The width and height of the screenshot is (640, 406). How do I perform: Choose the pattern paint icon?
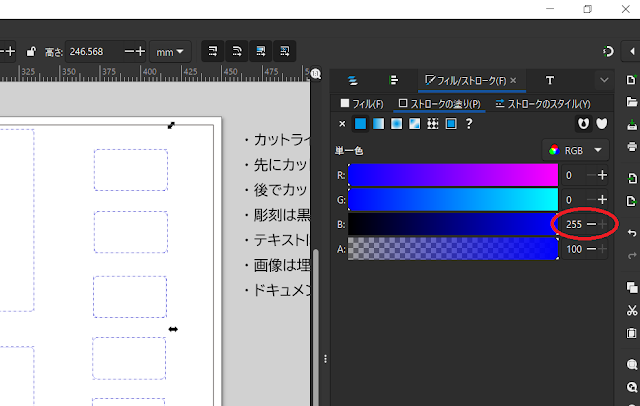click(x=433, y=124)
